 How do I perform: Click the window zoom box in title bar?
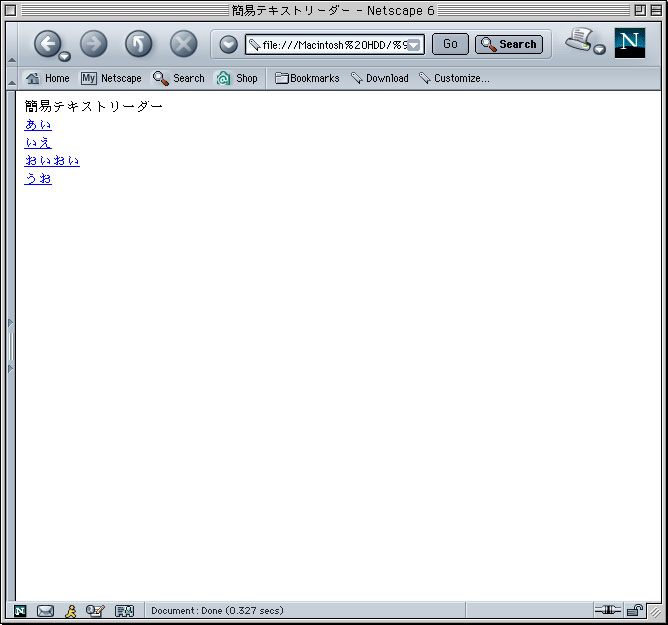click(x=640, y=10)
